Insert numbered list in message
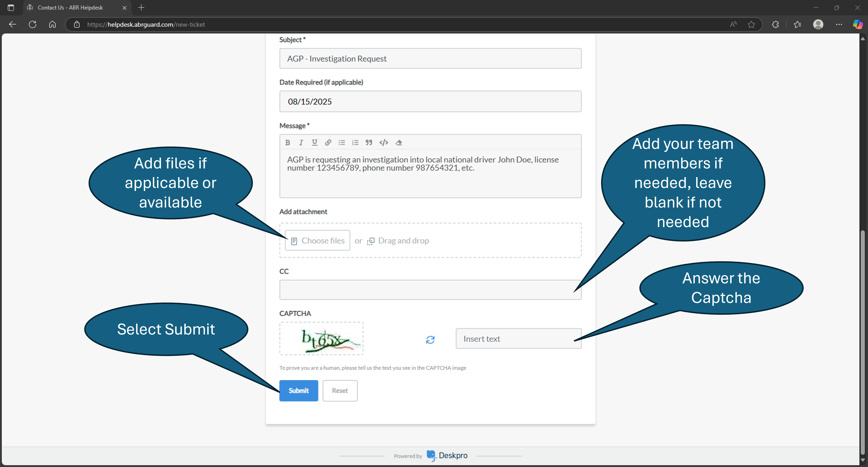The width and height of the screenshot is (868, 467). pos(355,143)
